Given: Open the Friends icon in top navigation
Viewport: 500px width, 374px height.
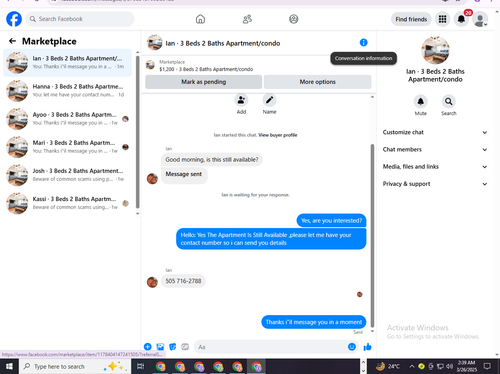Looking at the screenshot, I should [x=247, y=19].
